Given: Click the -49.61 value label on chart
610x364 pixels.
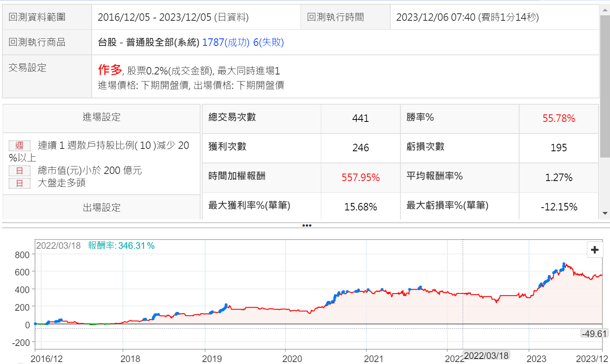Looking at the screenshot, I should 594,333.
